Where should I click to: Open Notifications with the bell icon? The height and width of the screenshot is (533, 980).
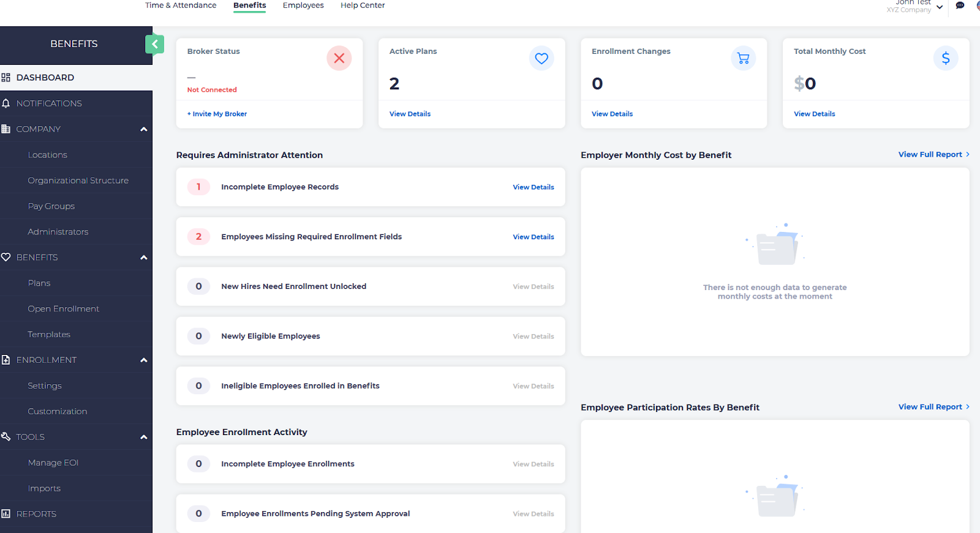[7, 103]
